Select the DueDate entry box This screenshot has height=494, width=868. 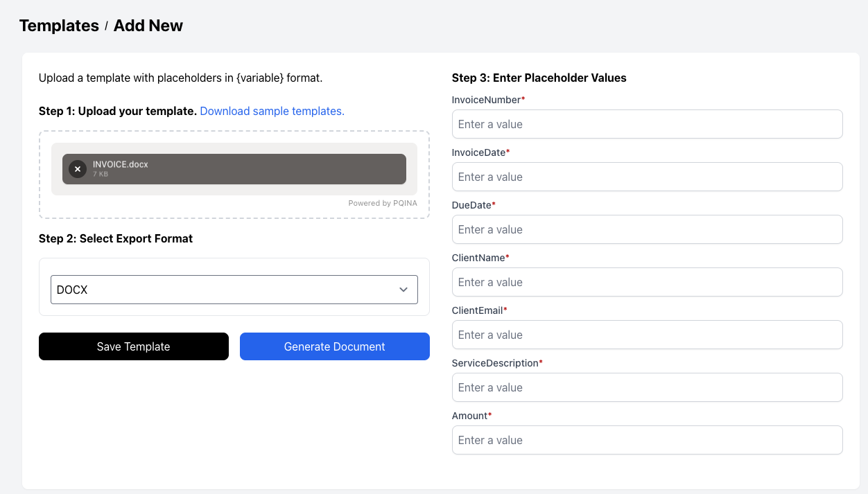tap(647, 229)
